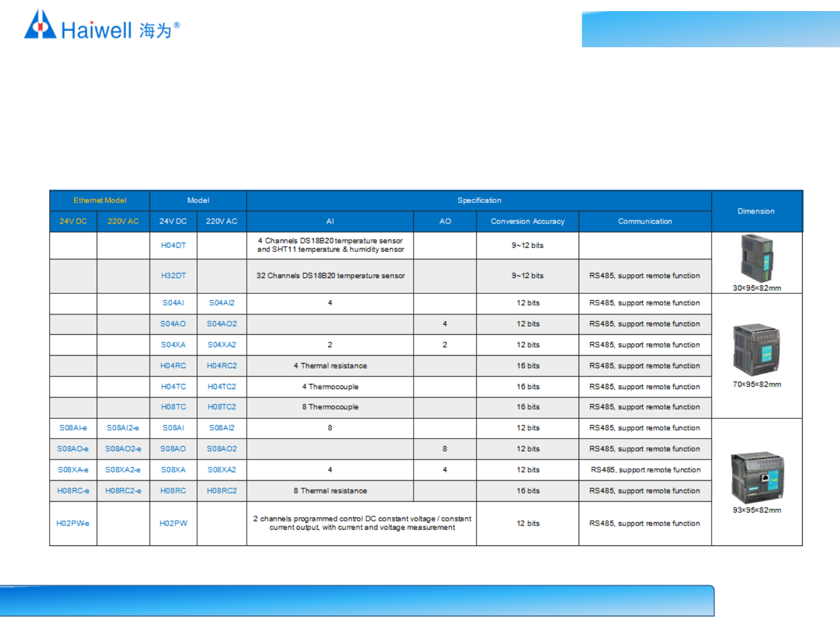The width and height of the screenshot is (840, 630).
Task: Select the S08AI-e Ethernet model cell
Action: click(73, 428)
